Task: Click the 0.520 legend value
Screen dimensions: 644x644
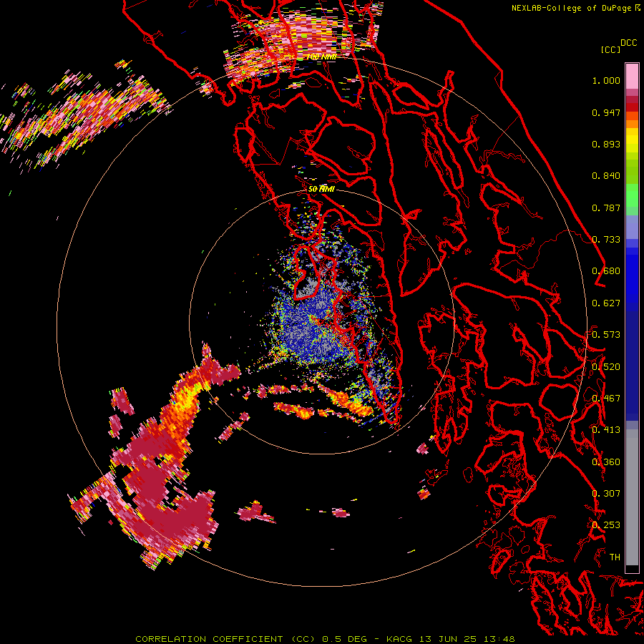Action: pos(606,367)
